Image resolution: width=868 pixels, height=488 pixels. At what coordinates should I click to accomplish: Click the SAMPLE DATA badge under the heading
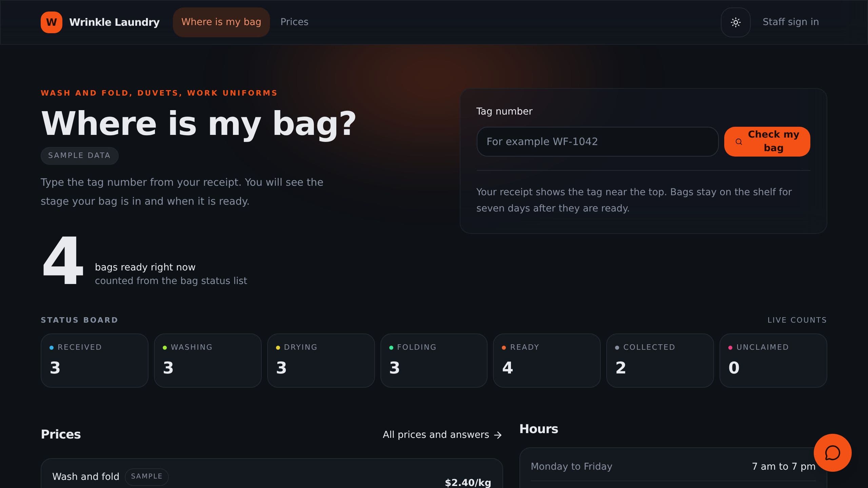click(79, 156)
